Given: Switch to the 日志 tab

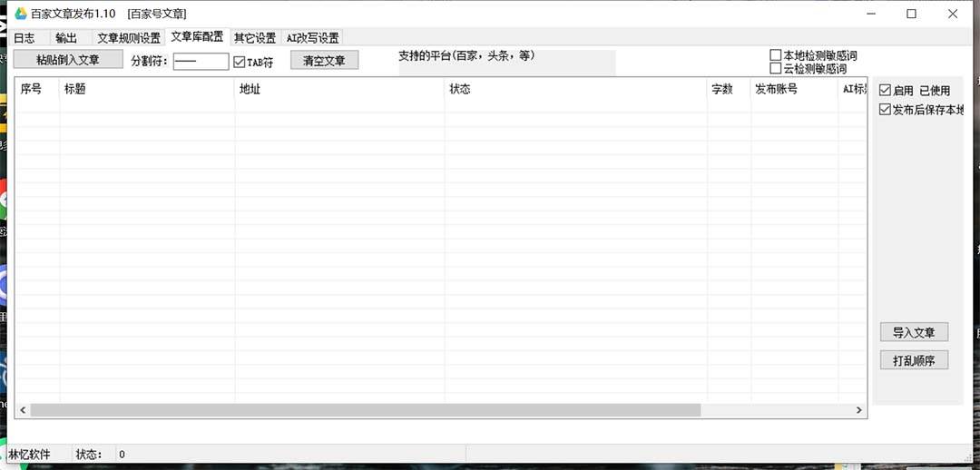Looking at the screenshot, I should tap(24, 38).
